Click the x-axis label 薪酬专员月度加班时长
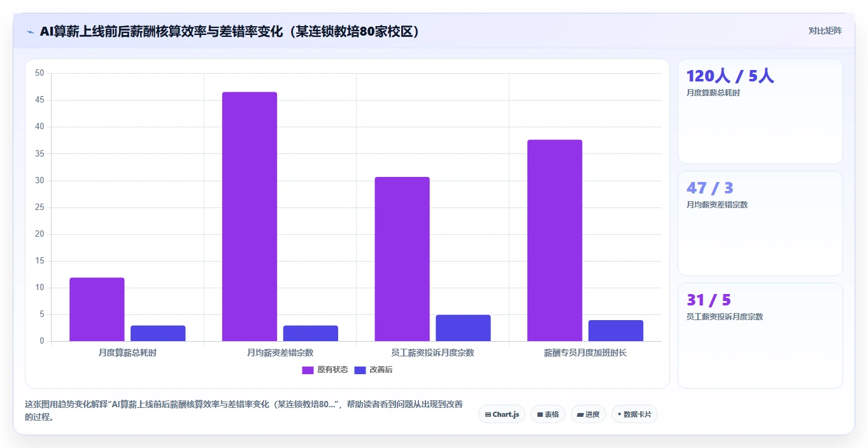This screenshot has width=868, height=448. [585, 353]
